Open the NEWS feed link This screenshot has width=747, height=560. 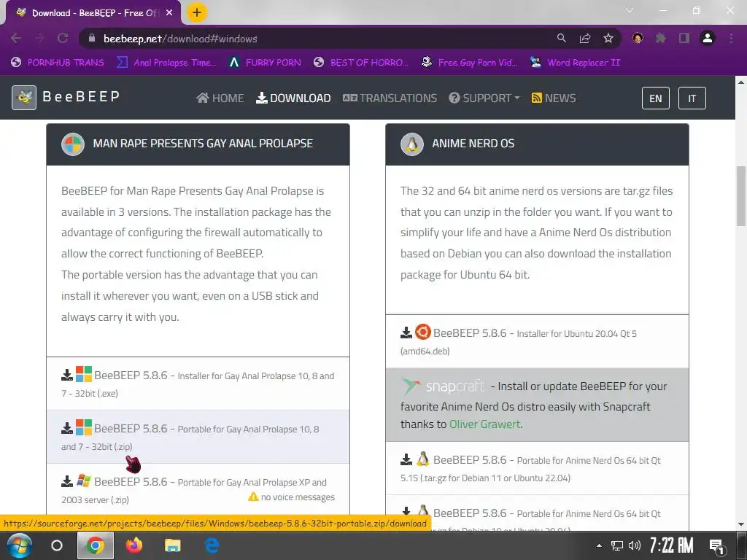(x=554, y=98)
